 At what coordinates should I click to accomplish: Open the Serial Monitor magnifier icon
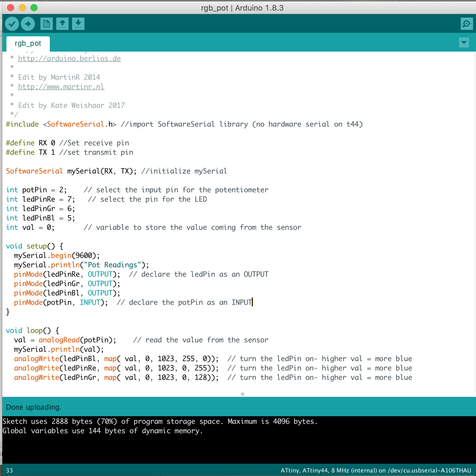click(x=467, y=24)
